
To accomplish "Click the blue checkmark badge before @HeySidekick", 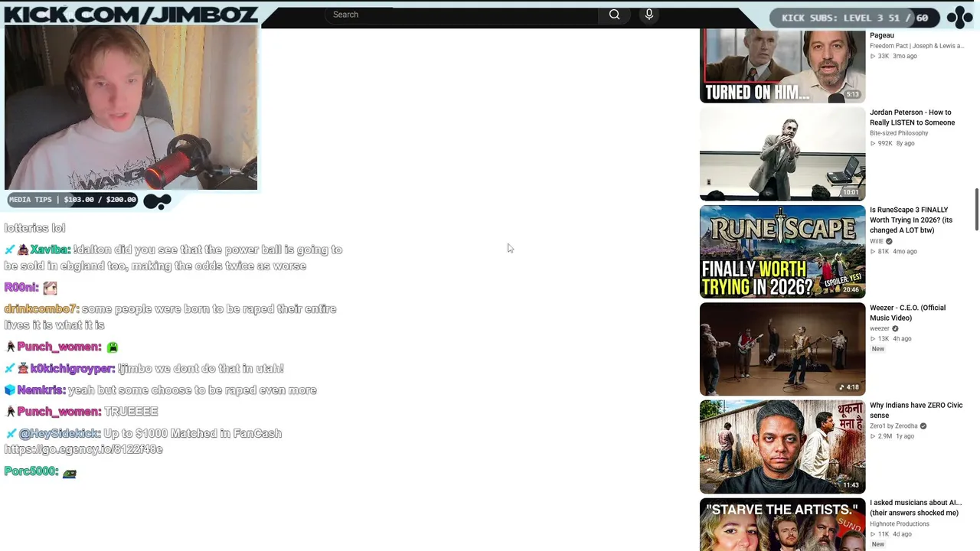I will (x=10, y=433).
